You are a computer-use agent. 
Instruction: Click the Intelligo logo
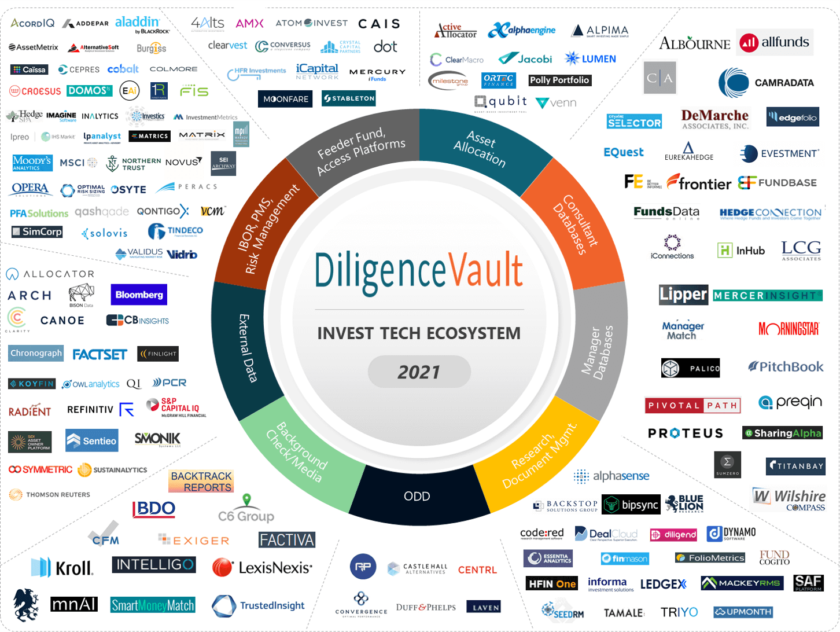tap(154, 565)
